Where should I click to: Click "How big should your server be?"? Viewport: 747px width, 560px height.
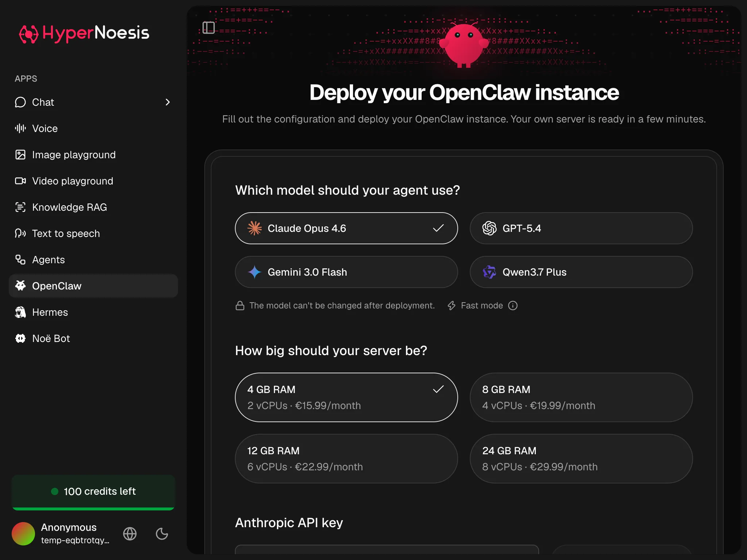(x=331, y=351)
